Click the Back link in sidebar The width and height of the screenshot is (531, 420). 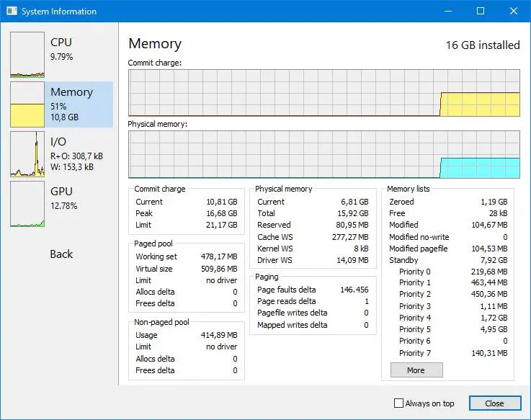[x=61, y=254]
